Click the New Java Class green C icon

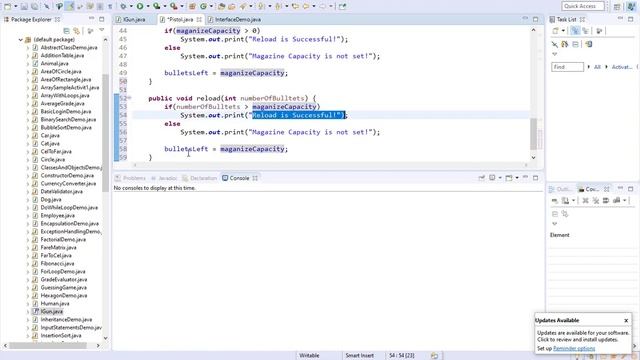coord(203,6)
